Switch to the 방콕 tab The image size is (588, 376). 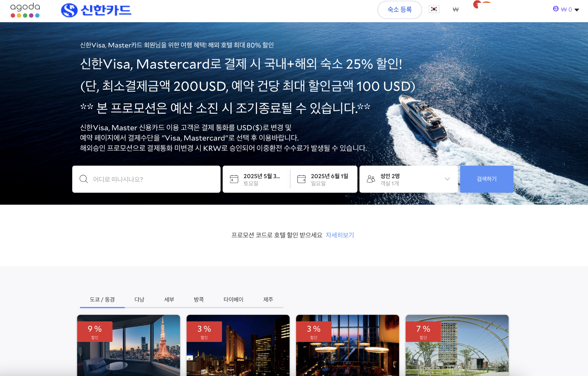199,299
